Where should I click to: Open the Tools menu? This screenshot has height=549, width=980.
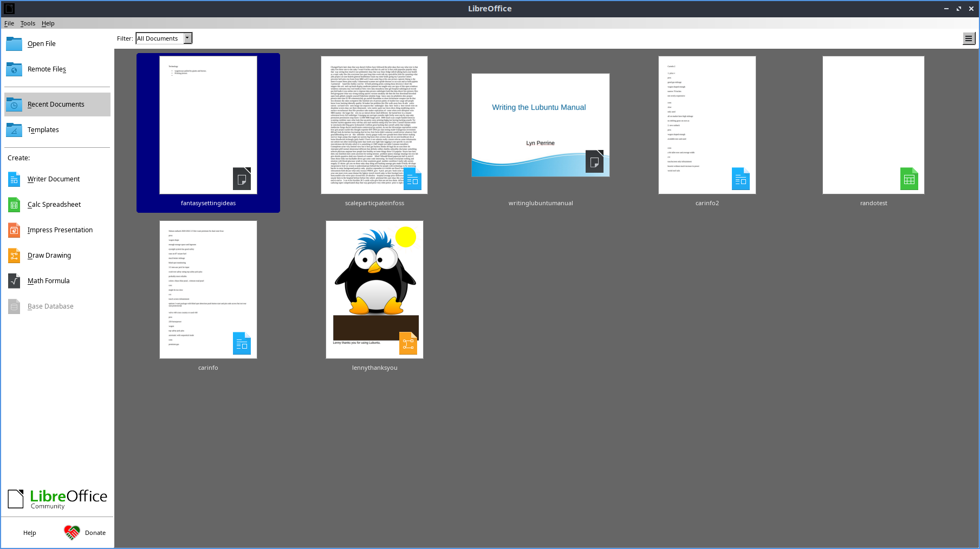(28, 23)
